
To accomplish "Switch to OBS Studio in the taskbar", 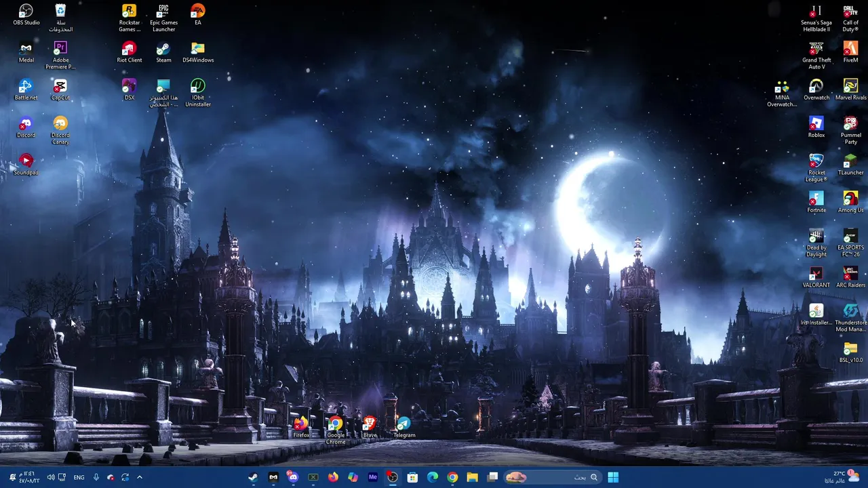I will [393, 477].
